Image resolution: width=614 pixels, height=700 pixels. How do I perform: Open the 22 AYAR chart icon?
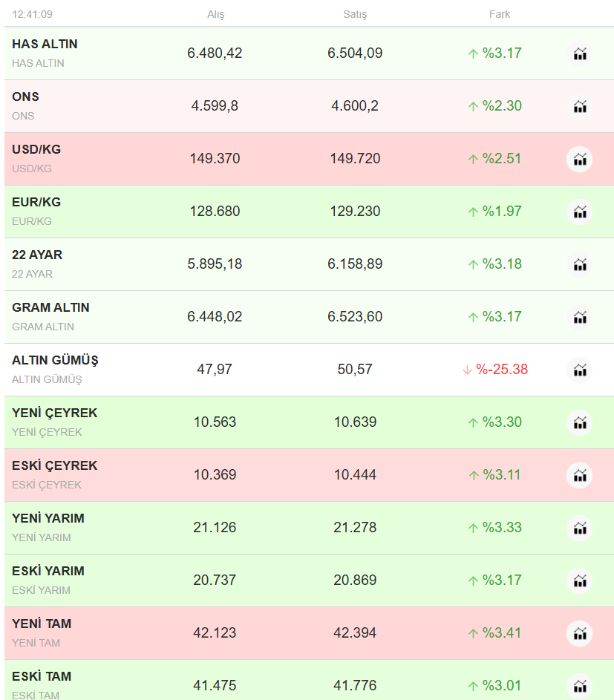click(x=580, y=264)
